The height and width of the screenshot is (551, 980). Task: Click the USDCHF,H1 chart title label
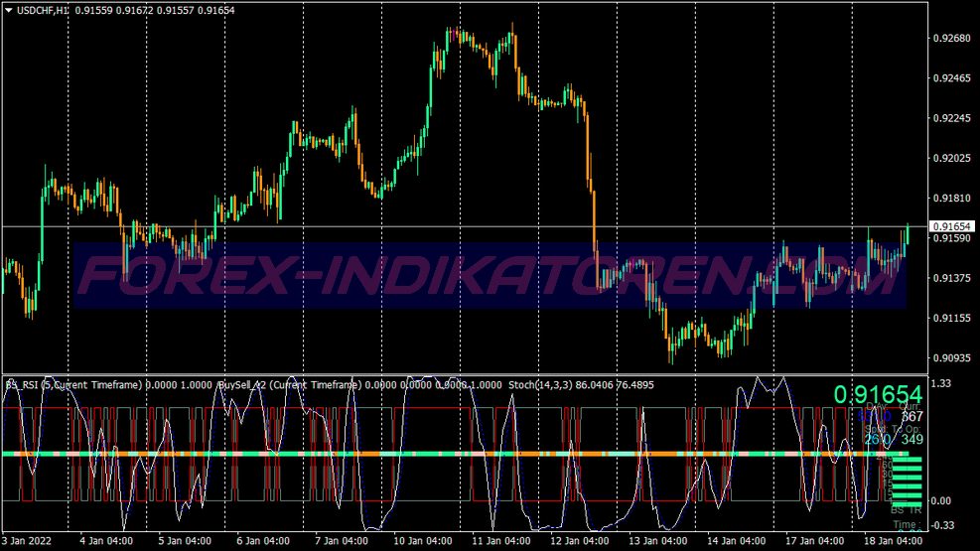(44, 9)
